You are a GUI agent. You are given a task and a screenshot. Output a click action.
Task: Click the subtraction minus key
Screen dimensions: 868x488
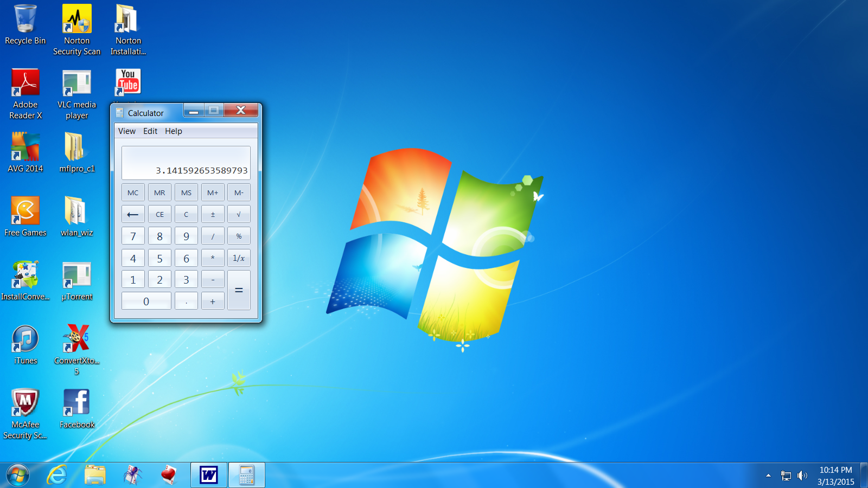click(213, 279)
